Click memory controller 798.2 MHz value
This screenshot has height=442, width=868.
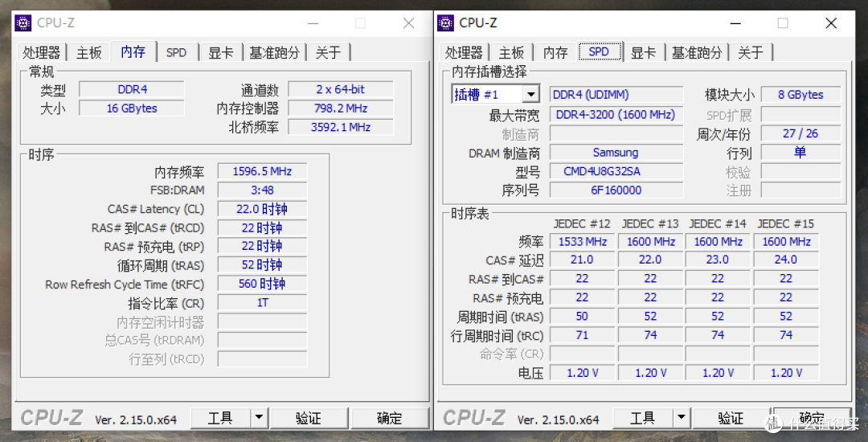coord(341,108)
